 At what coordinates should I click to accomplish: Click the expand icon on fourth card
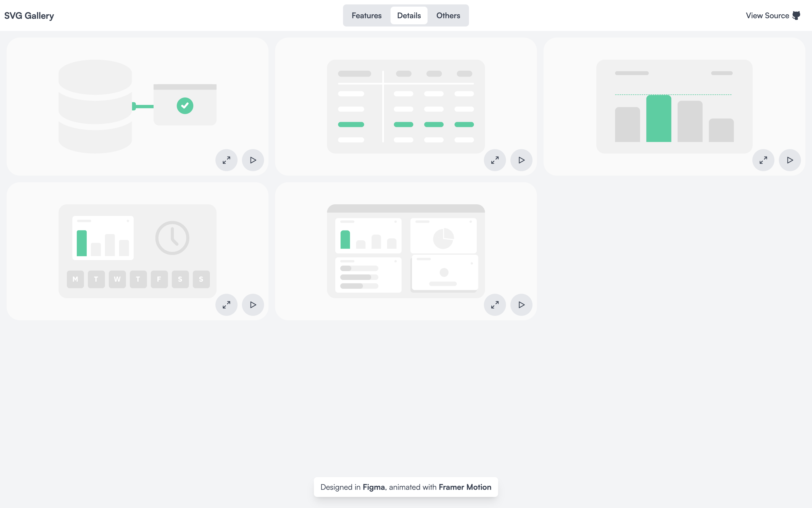(226, 304)
